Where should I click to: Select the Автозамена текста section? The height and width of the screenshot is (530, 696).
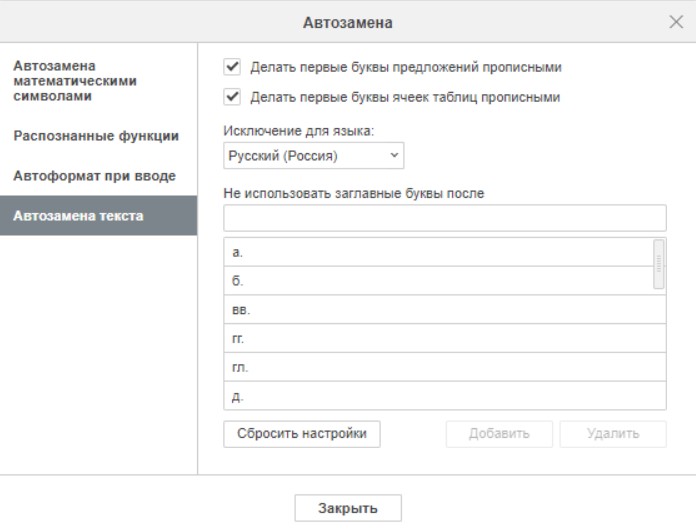(x=99, y=216)
